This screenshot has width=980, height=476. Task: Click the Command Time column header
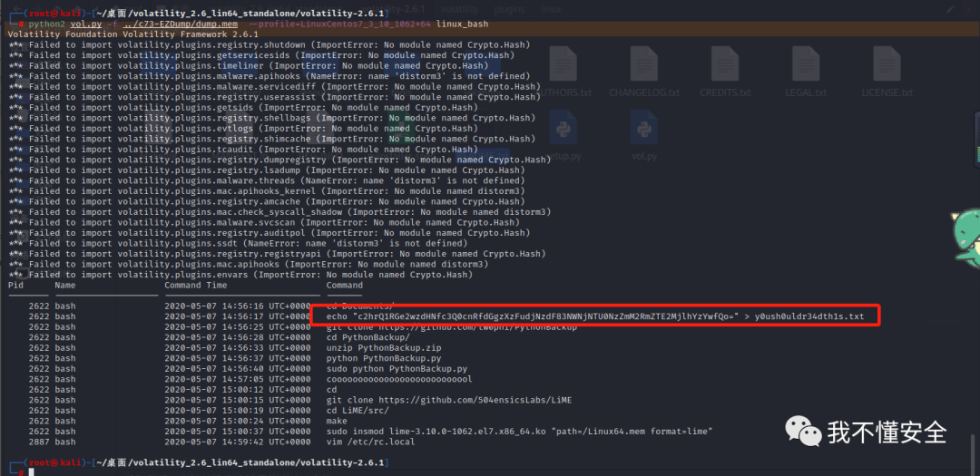pyautogui.click(x=196, y=285)
